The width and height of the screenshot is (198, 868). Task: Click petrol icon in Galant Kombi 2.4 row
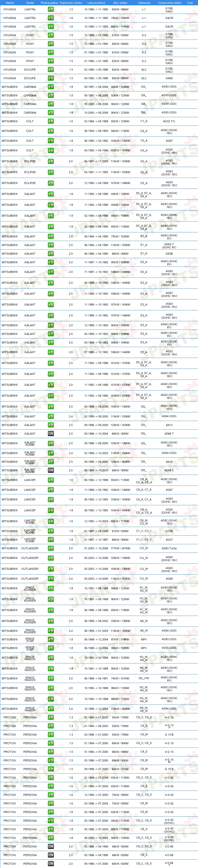click(x=51, y=453)
